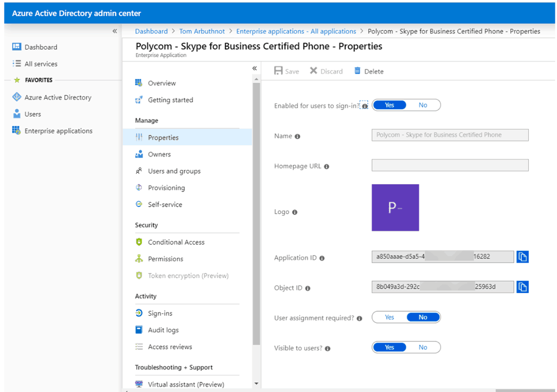
Task: Click the Delete trash icon
Action: 357,71
